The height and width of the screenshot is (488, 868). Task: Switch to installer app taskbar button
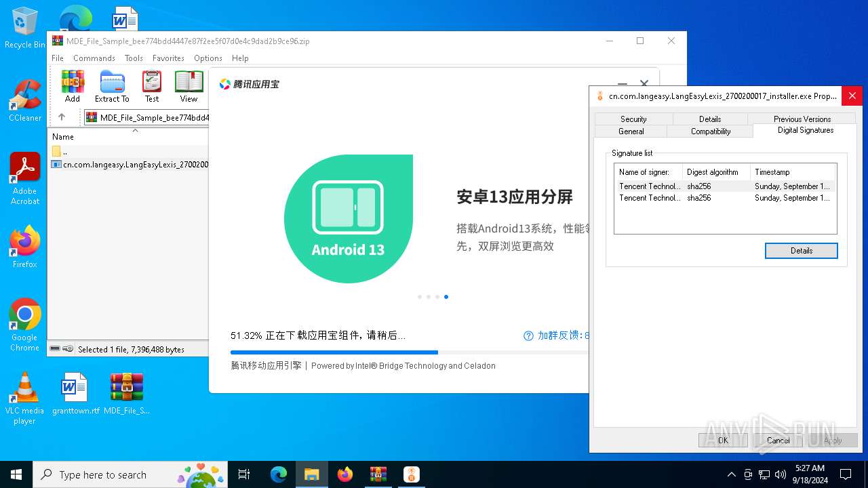(x=411, y=474)
